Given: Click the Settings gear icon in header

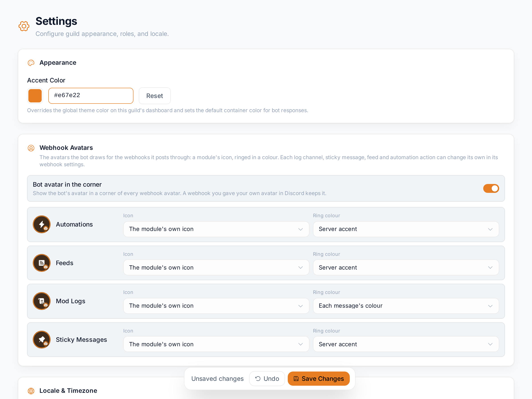Looking at the screenshot, I should click(24, 26).
